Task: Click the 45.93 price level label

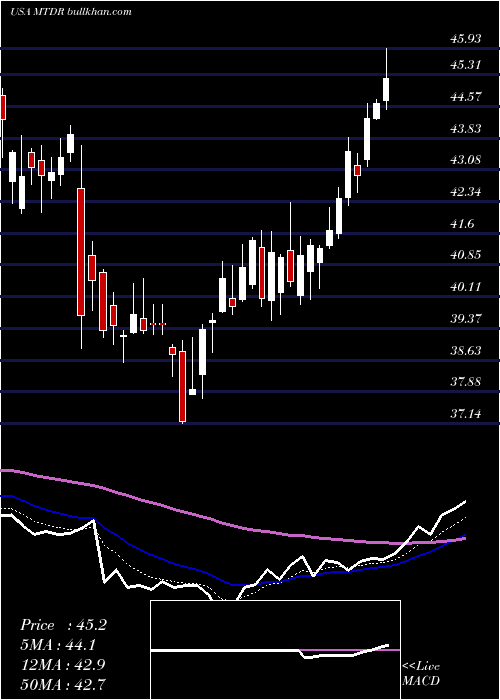Action: pos(466,39)
